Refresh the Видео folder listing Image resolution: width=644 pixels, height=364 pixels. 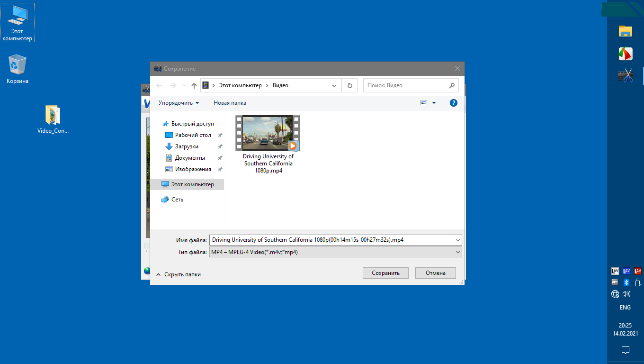(x=349, y=86)
